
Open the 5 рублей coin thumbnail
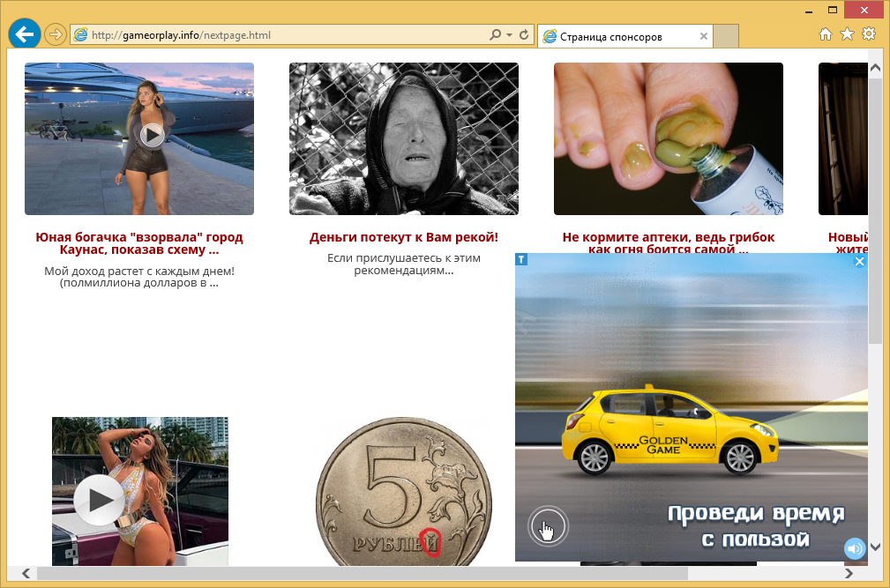pos(404,492)
